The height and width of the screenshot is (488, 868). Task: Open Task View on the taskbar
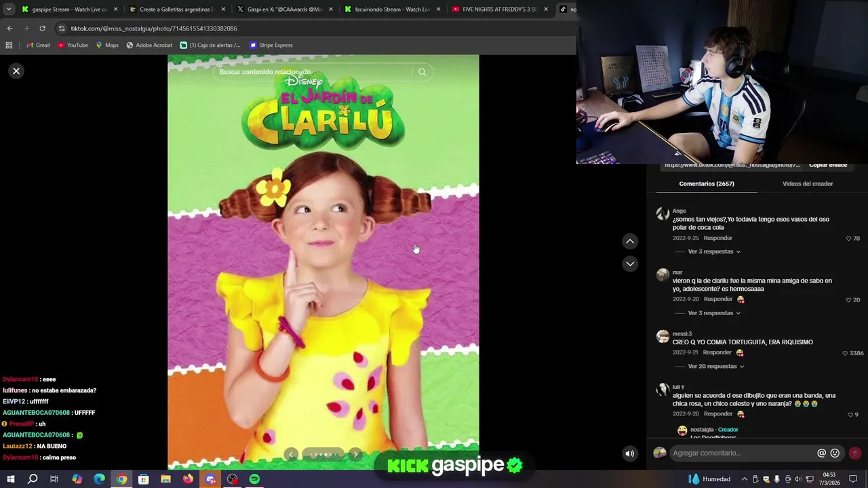point(54,479)
